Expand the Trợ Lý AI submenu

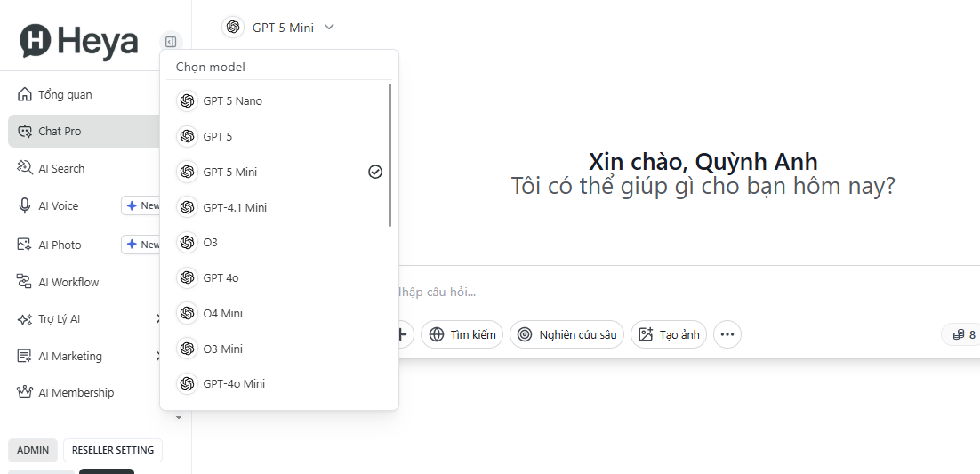157,318
